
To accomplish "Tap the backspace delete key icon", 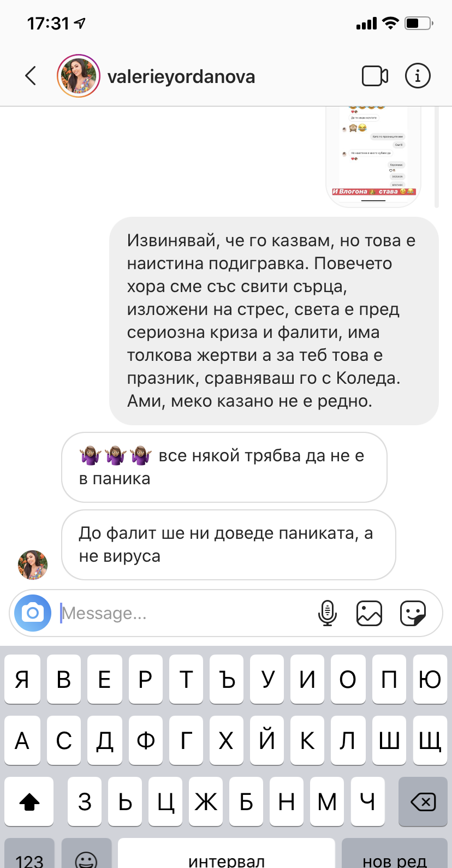I will (423, 801).
